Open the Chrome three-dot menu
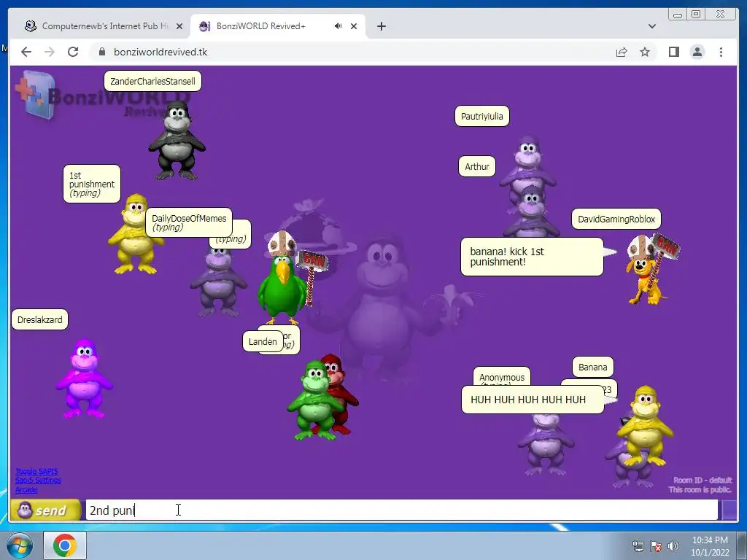 721,52
